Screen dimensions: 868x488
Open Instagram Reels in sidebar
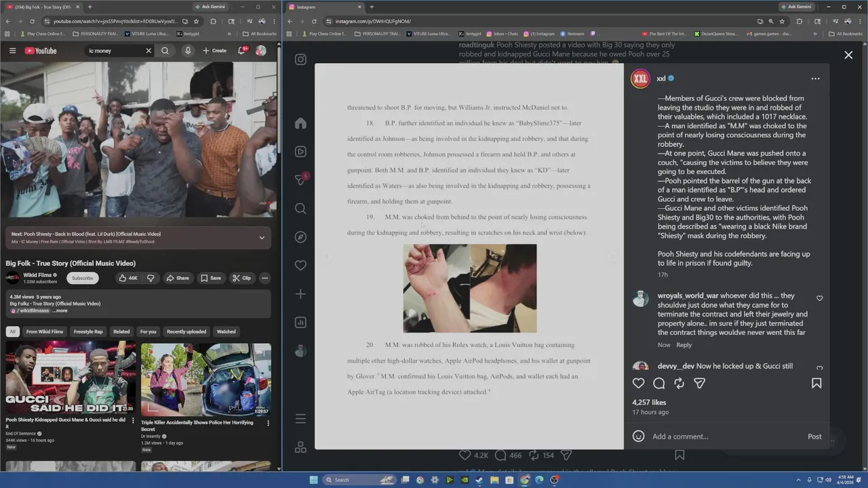point(300,152)
